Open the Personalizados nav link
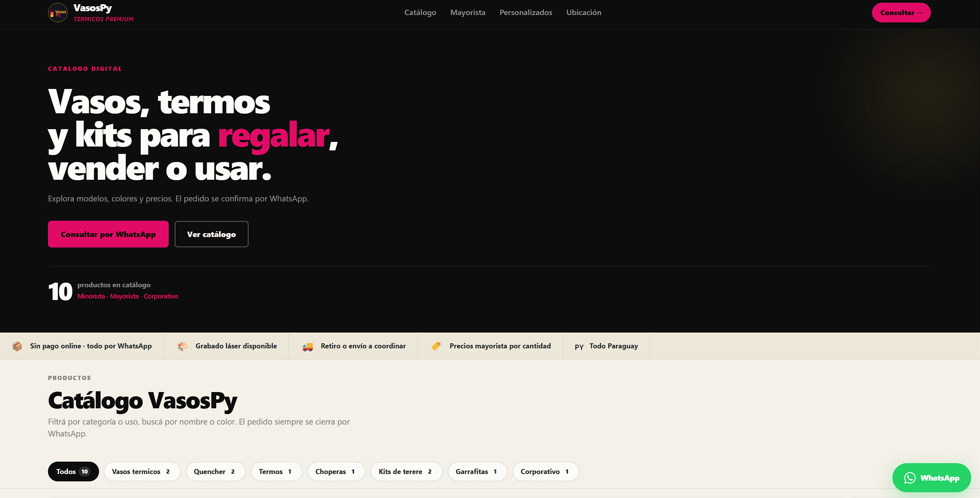 [526, 12]
